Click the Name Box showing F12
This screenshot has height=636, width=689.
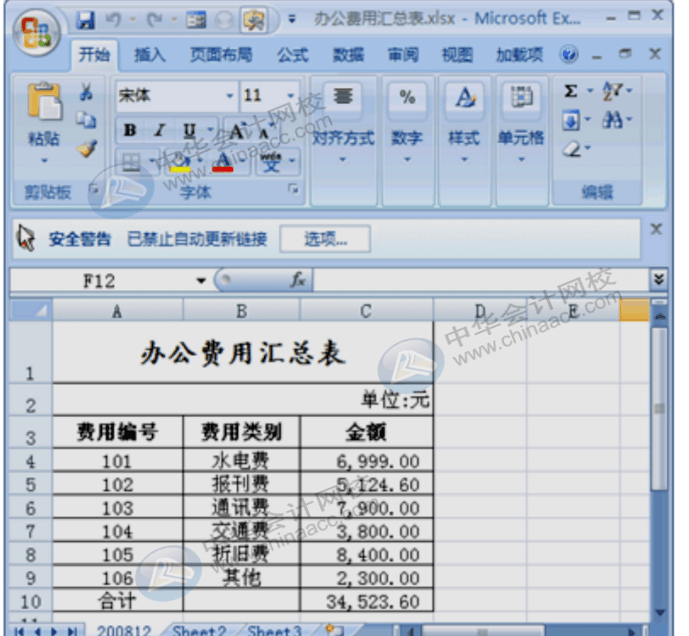[x=99, y=281]
